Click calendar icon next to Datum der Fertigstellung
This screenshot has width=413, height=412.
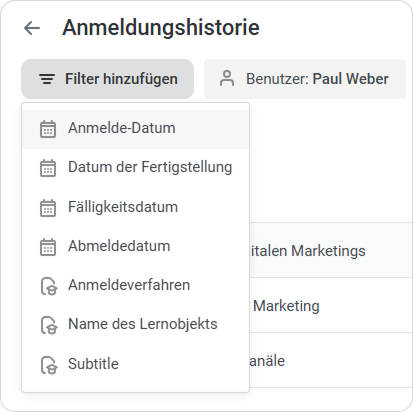pos(48,168)
